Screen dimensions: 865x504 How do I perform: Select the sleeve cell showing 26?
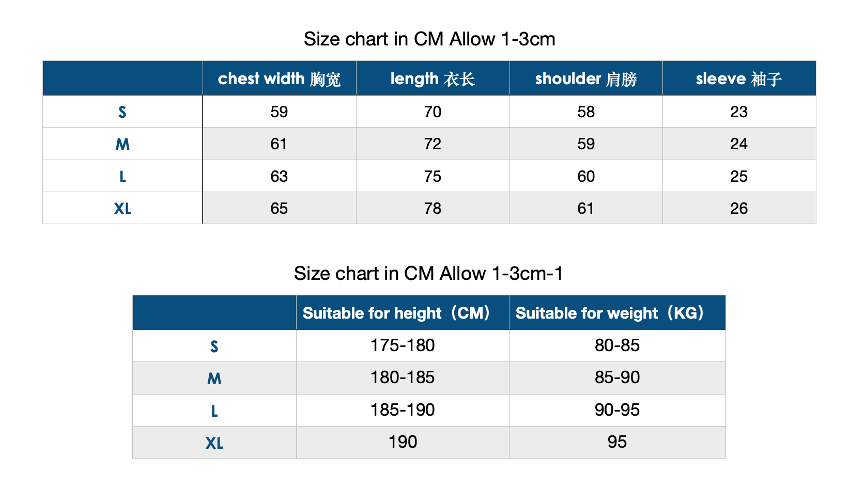pyautogui.click(x=739, y=208)
